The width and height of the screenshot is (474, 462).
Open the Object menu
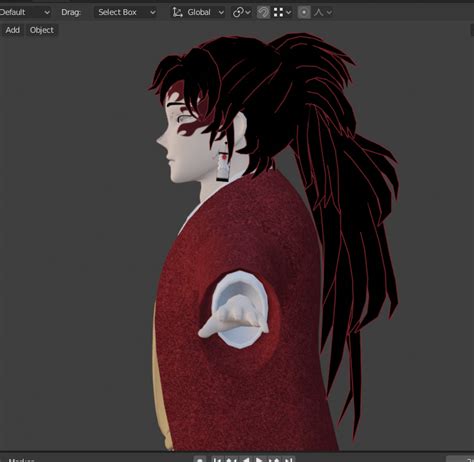[41, 30]
